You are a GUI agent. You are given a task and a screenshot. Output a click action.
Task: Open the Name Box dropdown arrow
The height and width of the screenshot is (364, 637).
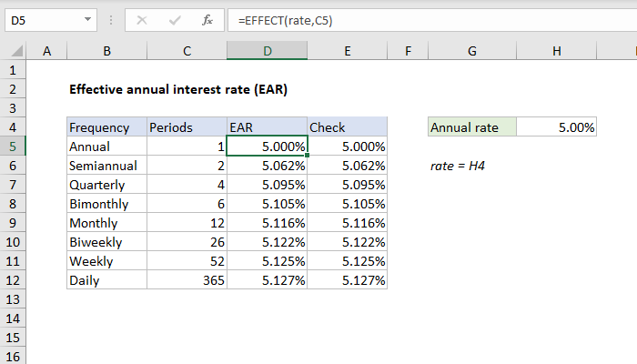click(x=87, y=19)
